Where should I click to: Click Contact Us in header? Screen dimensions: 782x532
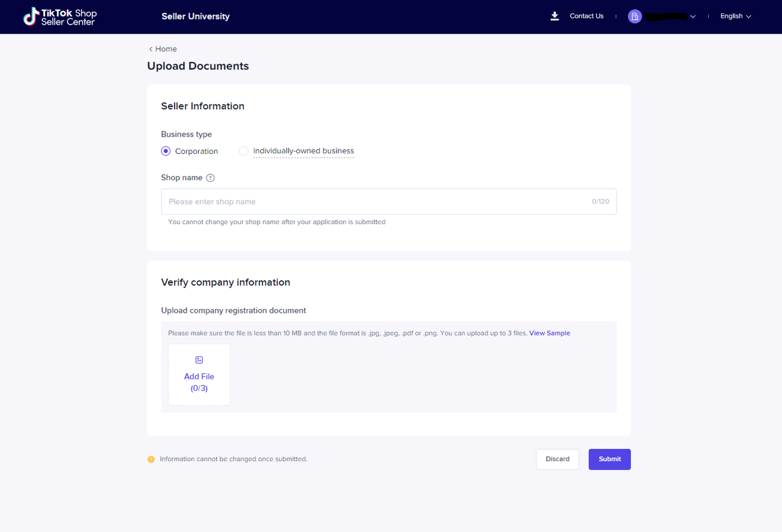[x=586, y=16]
